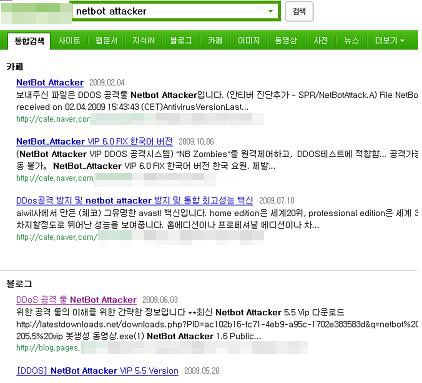Click the date 2009.05.20
The width and height of the screenshot is (422, 383).
point(202,371)
